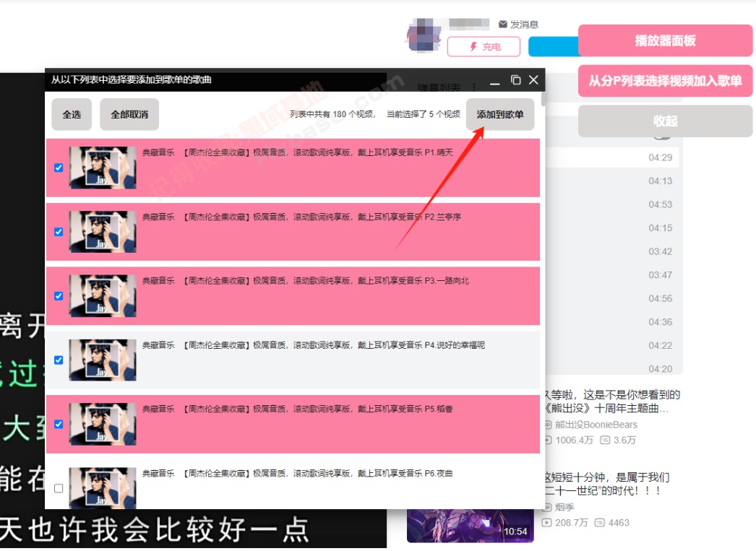Select playlist entry with duration 04:20
This screenshot has width=756, height=551.
(x=660, y=368)
